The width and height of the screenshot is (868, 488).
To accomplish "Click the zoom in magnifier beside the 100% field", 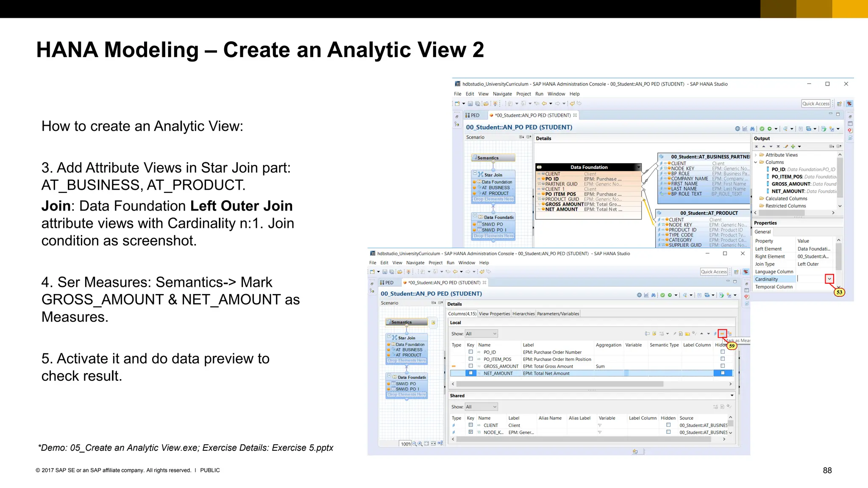I will pos(420,444).
